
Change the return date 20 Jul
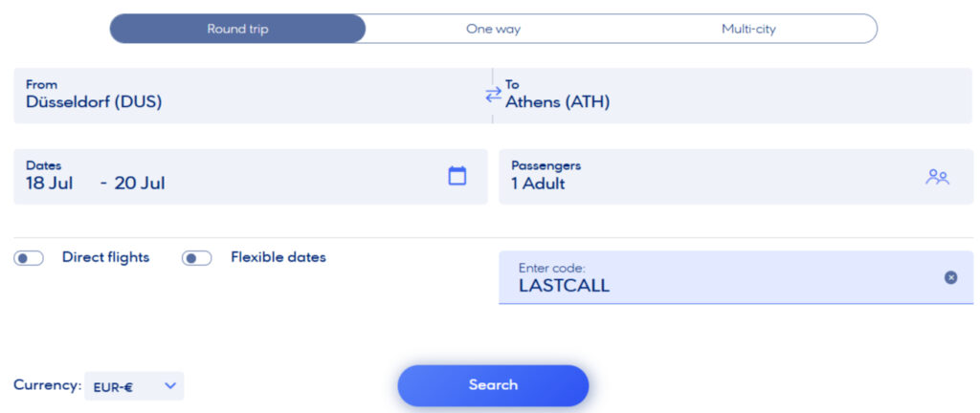(140, 184)
